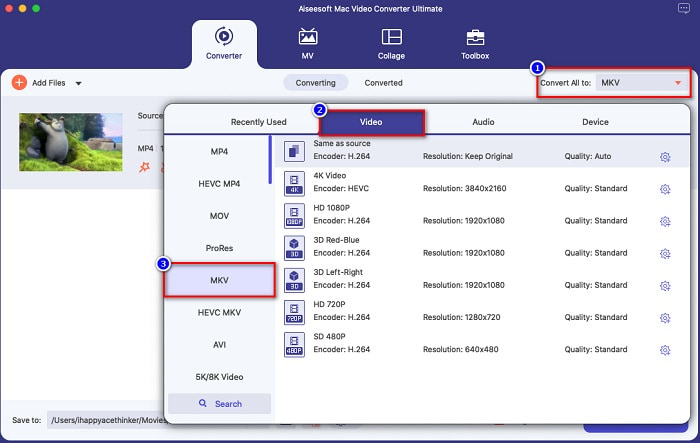Open settings gear for Same as source
Screen dimensions: 700x443
click(x=665, y=157)
